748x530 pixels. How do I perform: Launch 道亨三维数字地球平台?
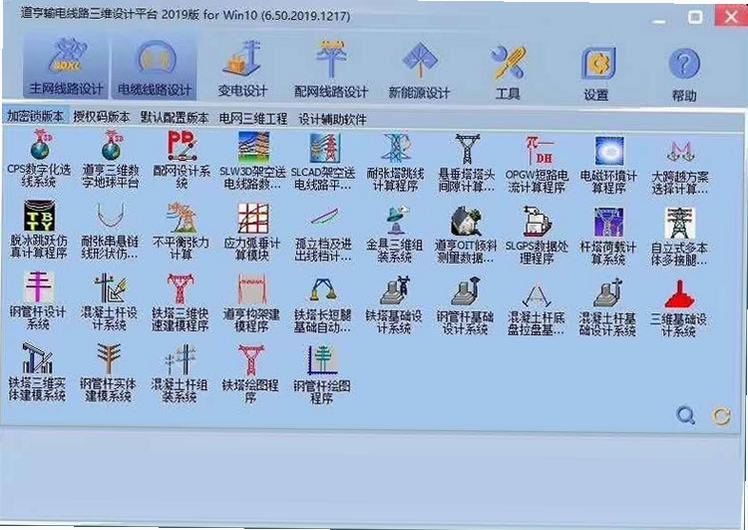[111, 160]
